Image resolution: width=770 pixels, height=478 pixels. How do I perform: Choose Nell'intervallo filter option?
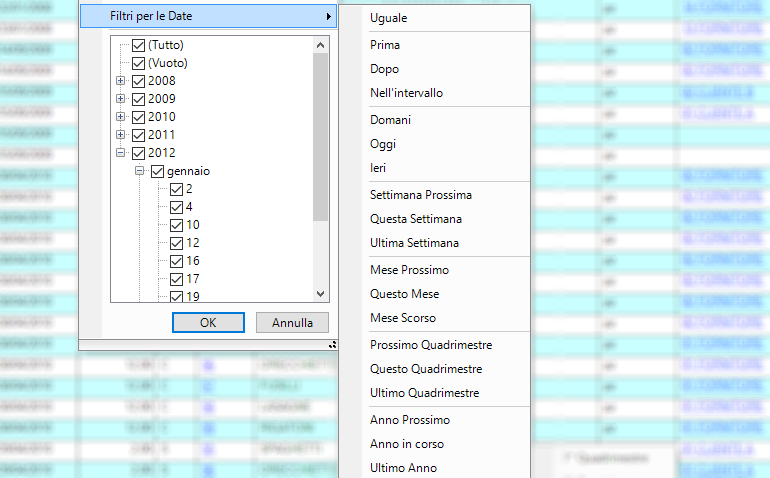[x=406, y=93]
